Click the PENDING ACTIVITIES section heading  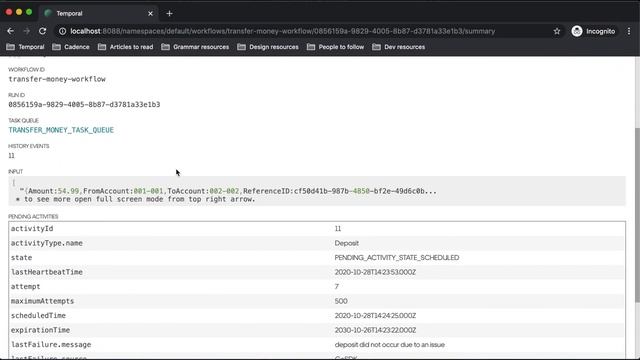(33, 217)
